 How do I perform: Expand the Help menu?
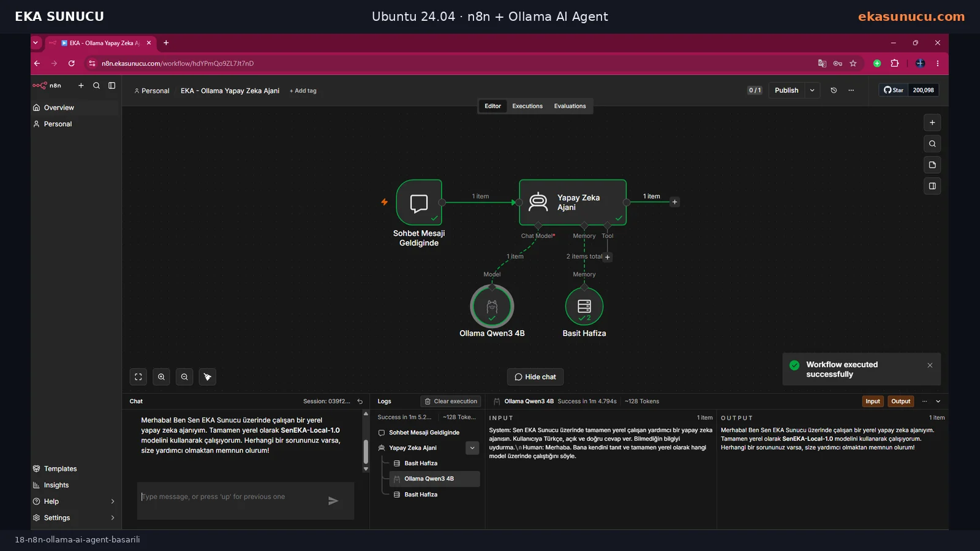74,501
